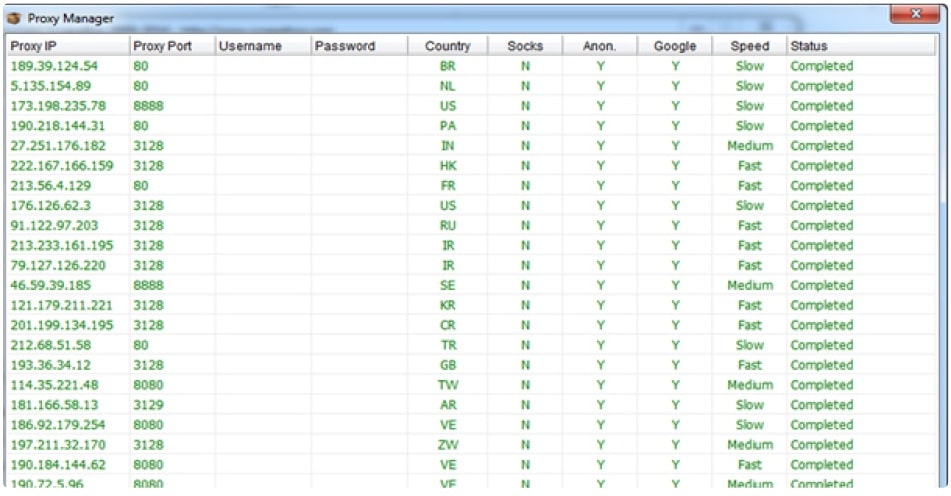Select proxy row 46.59.39.185

[472, 286]
